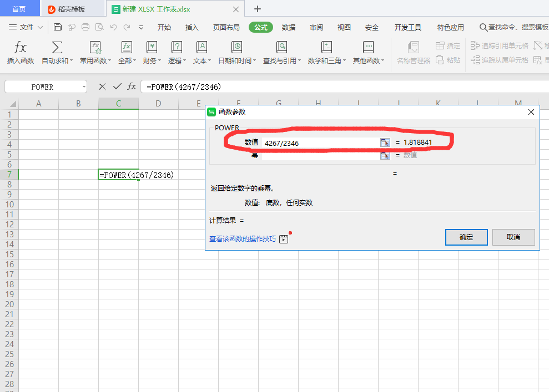This screenshot has width=549, height=392.
Task: Open the AutoSum sigma tool
Action: pos(57,47)
